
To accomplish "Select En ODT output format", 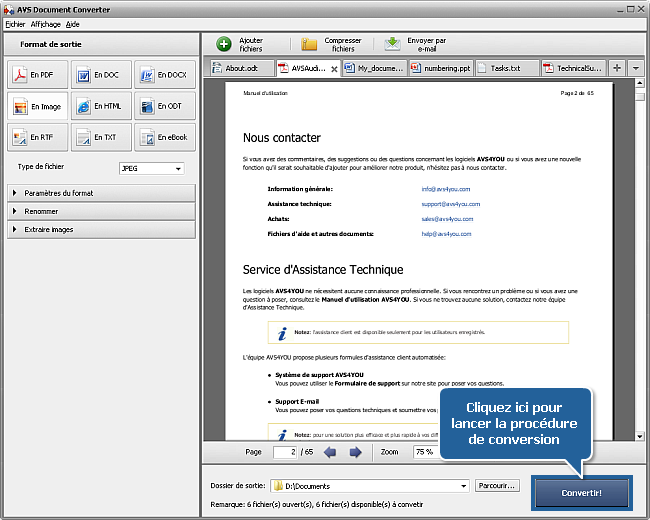I will pyautogui.click(x=165, y=106).
